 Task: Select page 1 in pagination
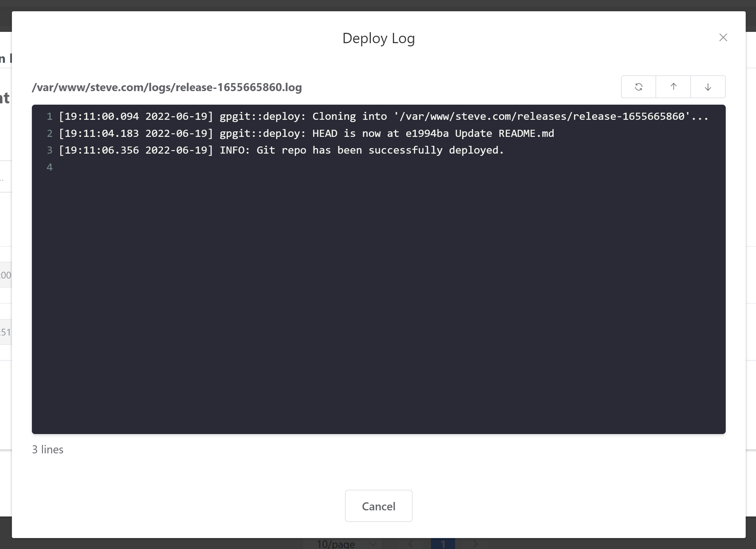pyautogui.click(x=443, y=544)
